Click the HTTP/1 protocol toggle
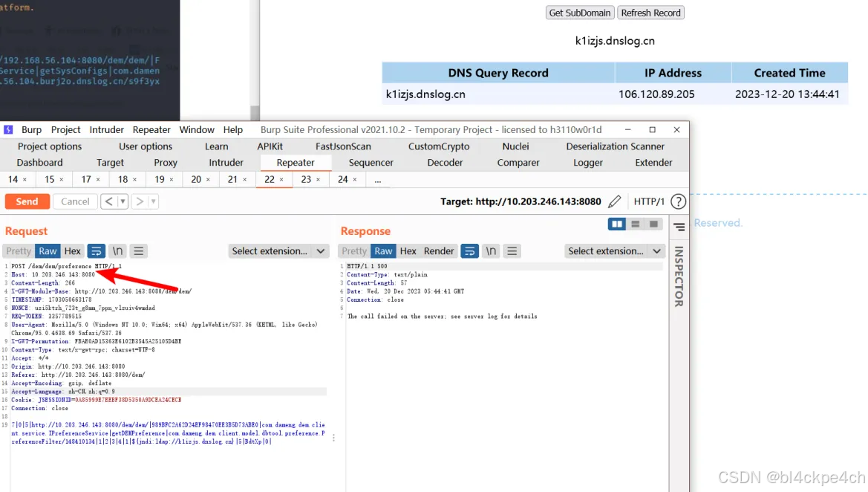The height and width of the screenshot is (492, 868). click(649, 201)
